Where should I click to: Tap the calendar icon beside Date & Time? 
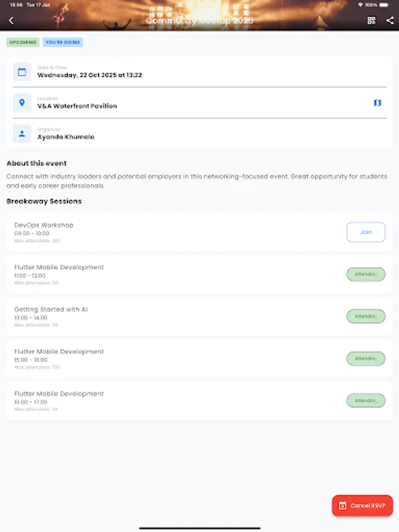tap(22, 71)
